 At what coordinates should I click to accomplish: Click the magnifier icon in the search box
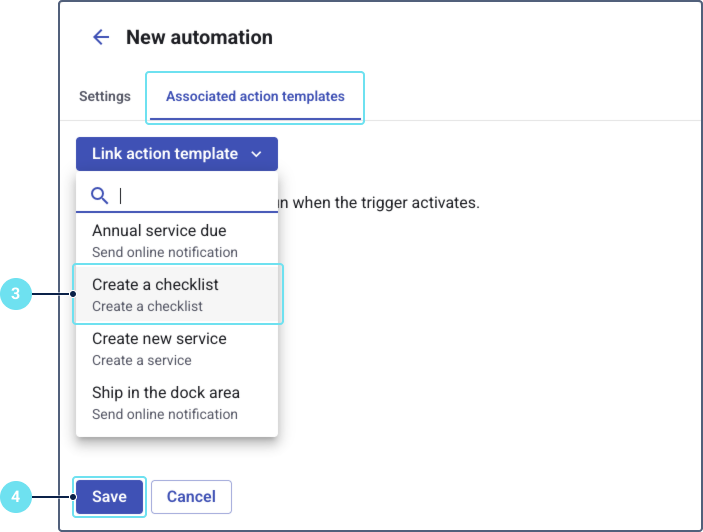[99, 195]
